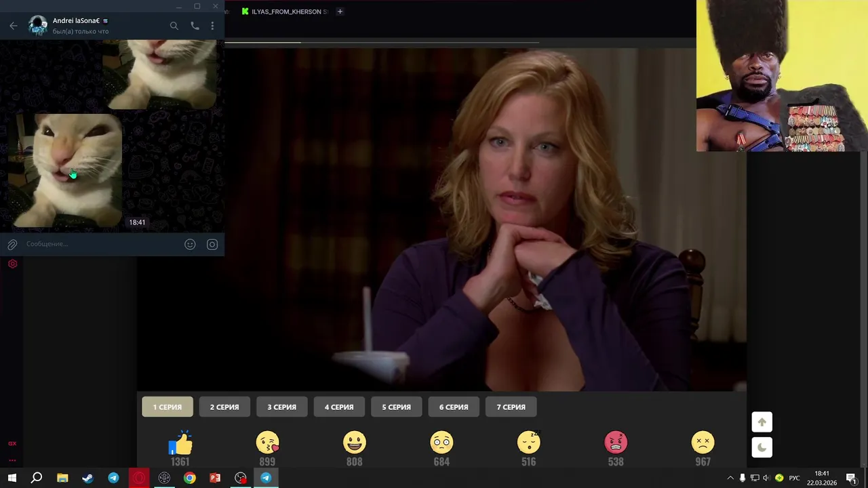This screenshot has width=868, height=488.
Task: React with flushed face emoji (684)
Action: click(x=441, y=443)
